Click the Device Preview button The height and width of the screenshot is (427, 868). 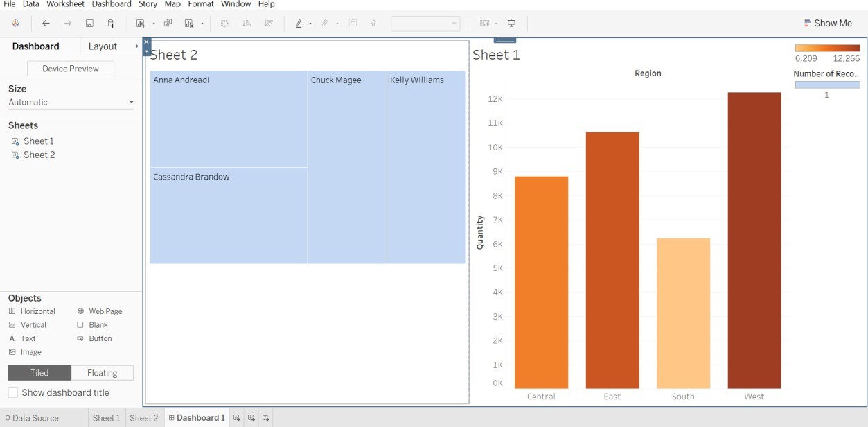coord(69,69)
